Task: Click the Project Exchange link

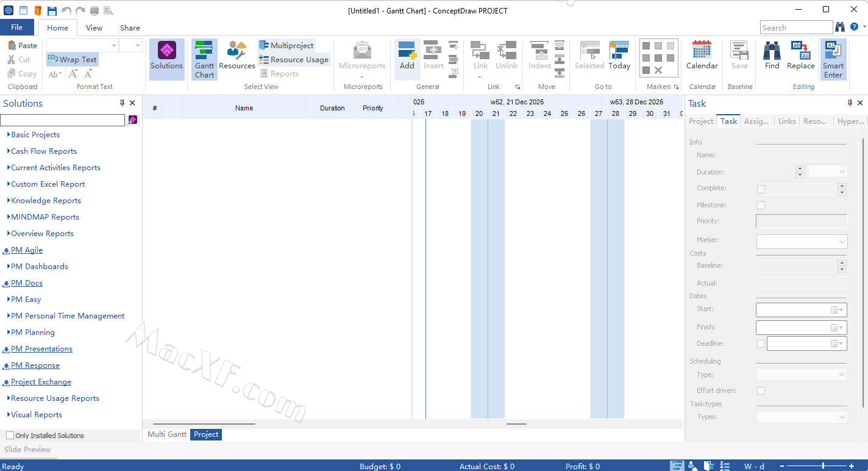Action: click(x=41, y=382)
